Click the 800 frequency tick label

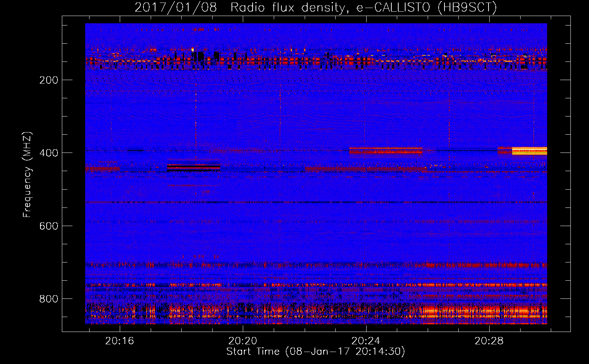click(49, 299)
